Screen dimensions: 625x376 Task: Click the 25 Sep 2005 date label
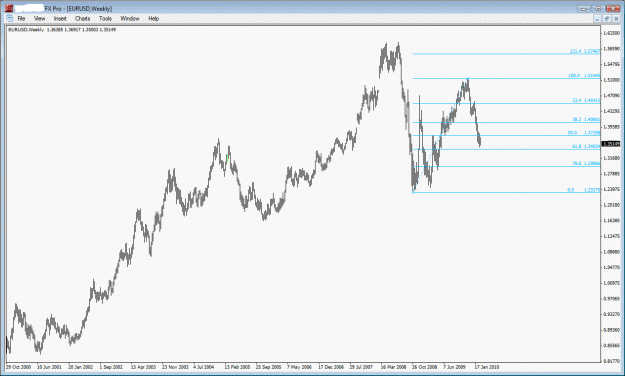click(269, 367)
